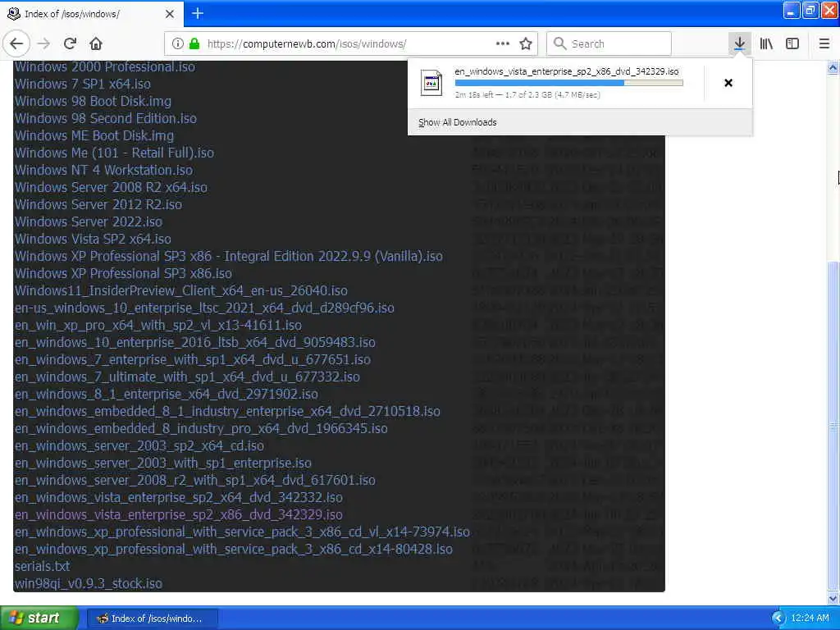Show the sidebar via toolbar icon
Screen dimensions: 840x630
(x=792, y=44)
